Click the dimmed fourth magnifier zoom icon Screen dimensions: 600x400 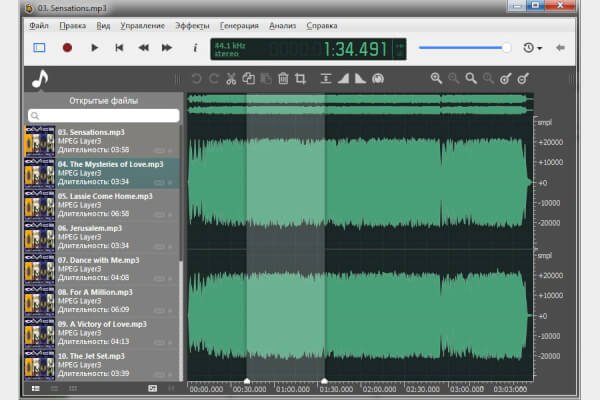click(488, 78)
